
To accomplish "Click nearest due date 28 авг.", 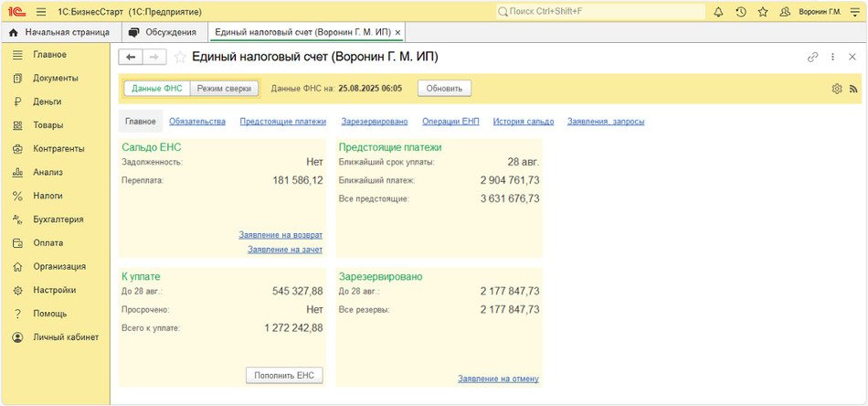I will click(524, 162).
